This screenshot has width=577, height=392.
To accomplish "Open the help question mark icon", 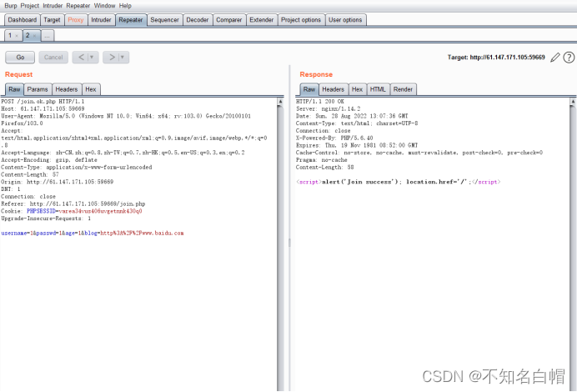I will (x=569, y=58).
